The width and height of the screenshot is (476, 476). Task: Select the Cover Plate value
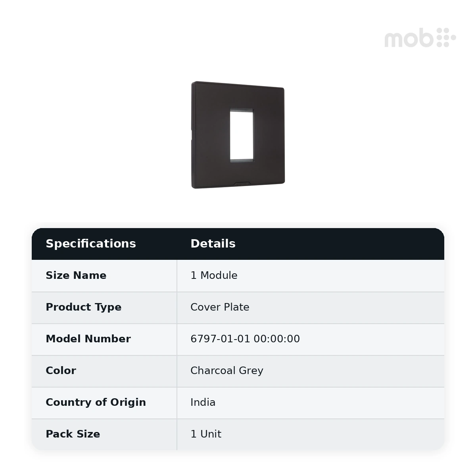tap(220, 307)
